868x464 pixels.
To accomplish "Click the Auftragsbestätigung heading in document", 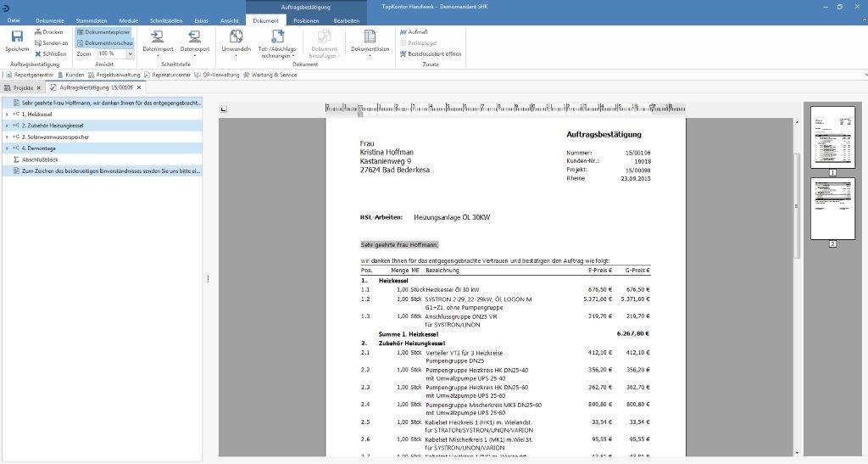I will [604, 135].
